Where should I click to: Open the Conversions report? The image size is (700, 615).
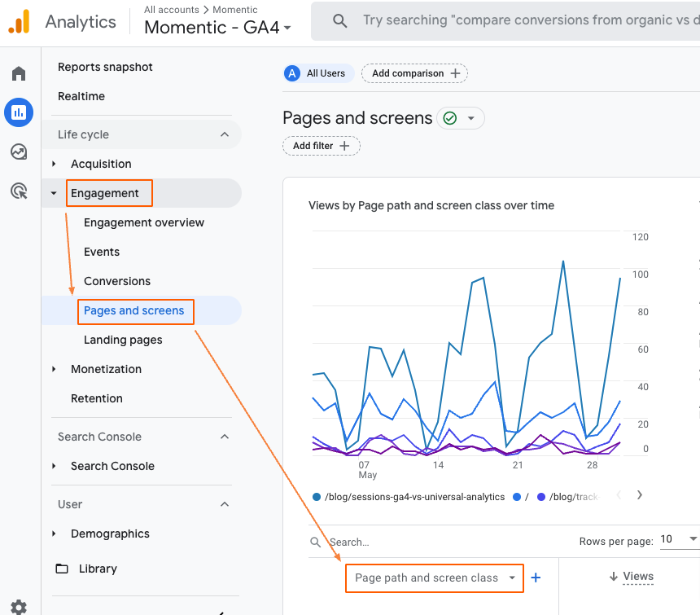pos(117,281)
